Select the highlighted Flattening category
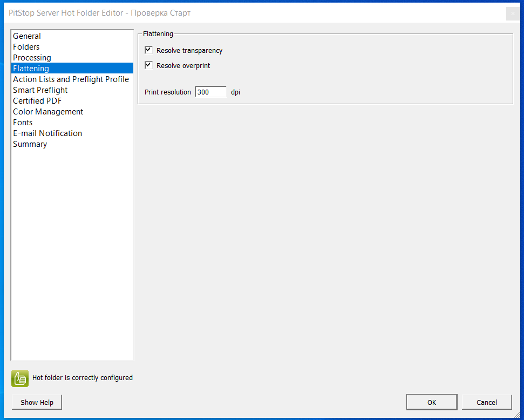The image size is (524, 420). click(72, 68)
